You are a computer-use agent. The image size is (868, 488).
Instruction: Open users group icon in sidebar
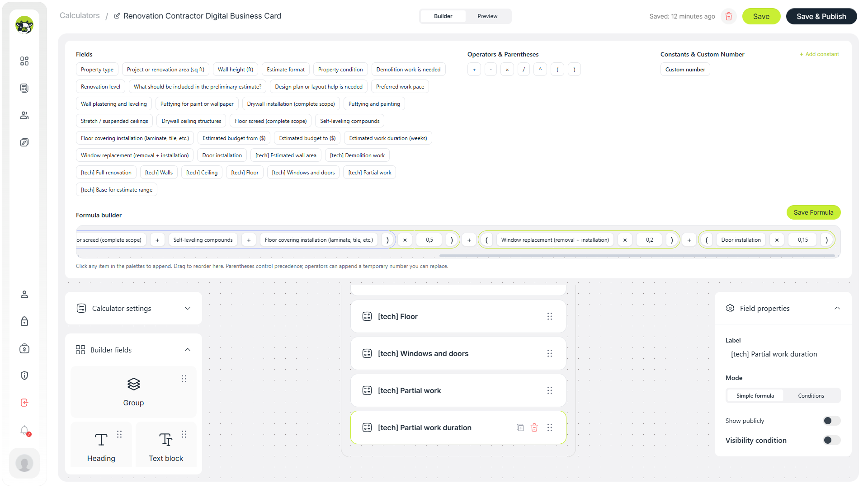(24, 115)
